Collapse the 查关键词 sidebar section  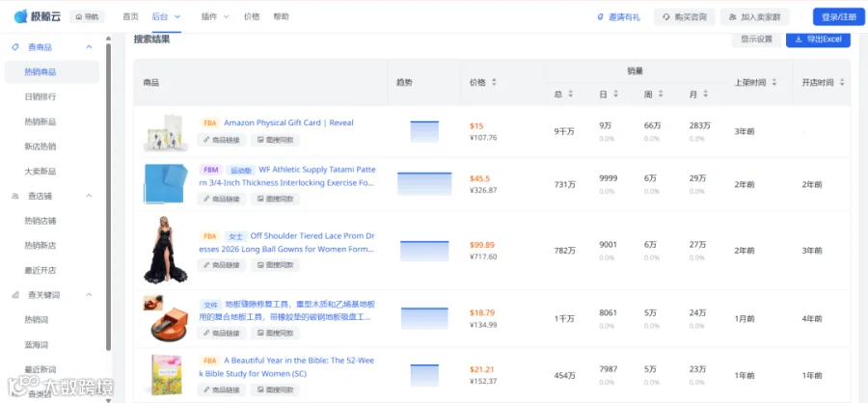(89, 295)
